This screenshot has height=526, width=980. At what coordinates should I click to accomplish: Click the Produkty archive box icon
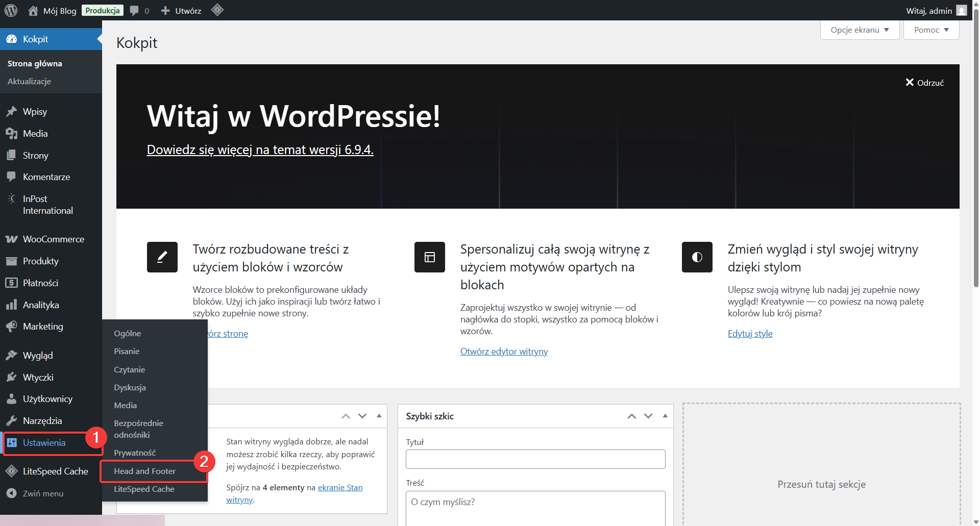[x=11, y=261]
